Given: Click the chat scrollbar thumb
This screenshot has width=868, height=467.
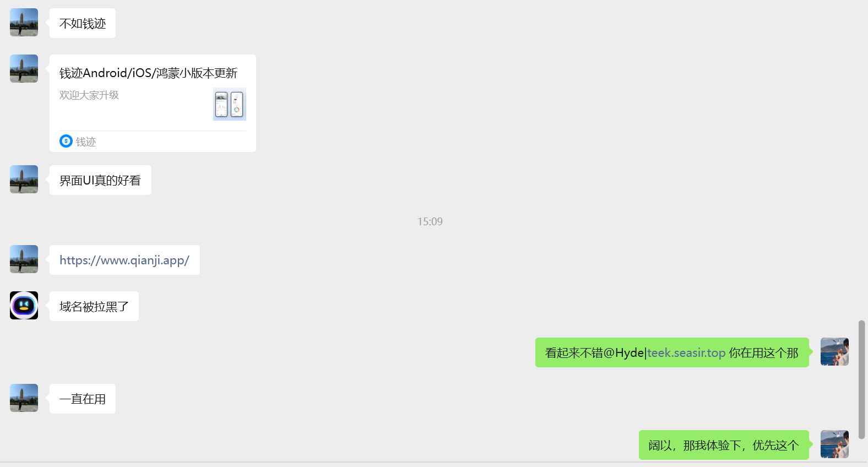Looking at the screenshot, I should [x=862, y=379].
